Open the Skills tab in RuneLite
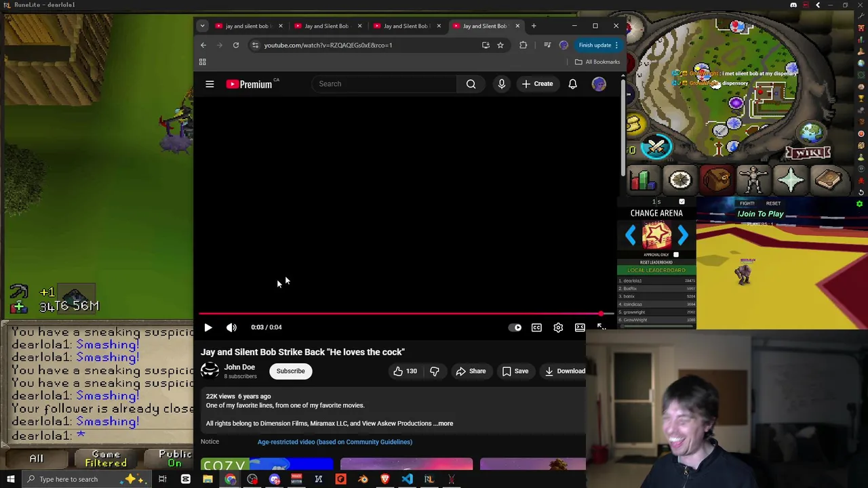The image size is (868, 488). (x=642, y=180)
